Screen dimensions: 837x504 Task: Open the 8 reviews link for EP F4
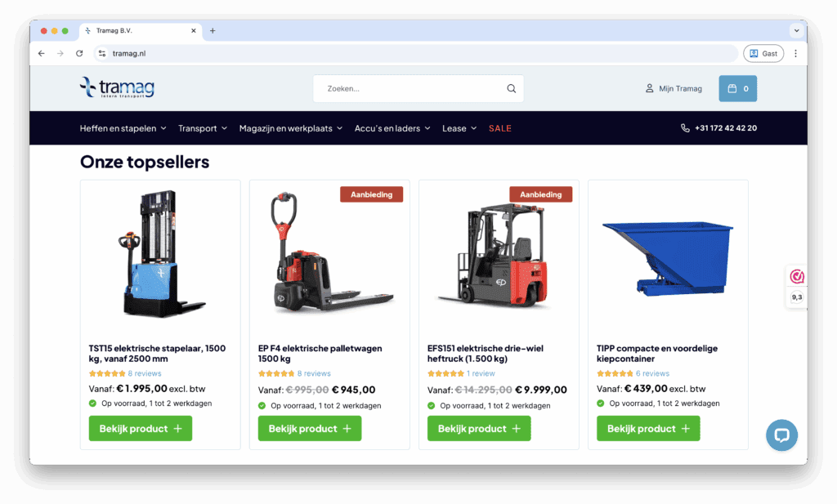click(x=314, y=373)
